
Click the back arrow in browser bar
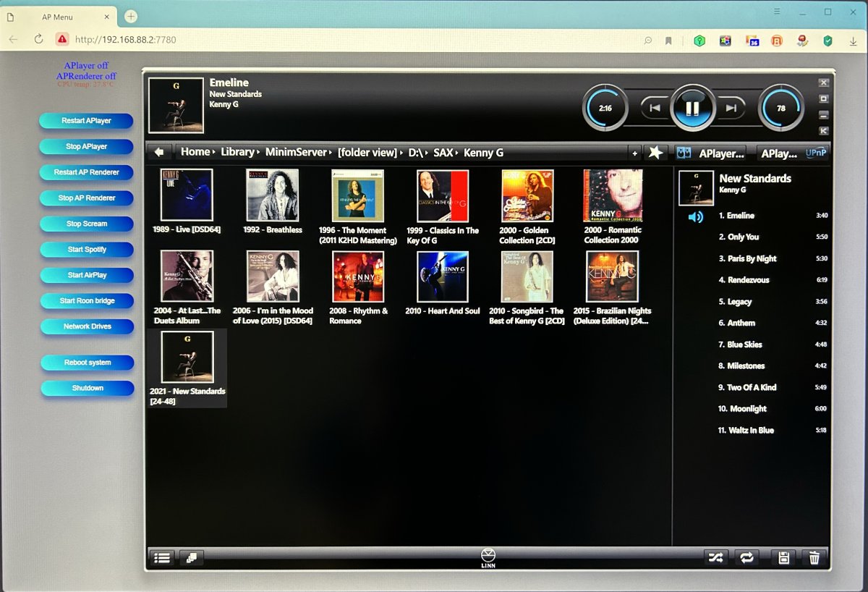coord(159,152)
